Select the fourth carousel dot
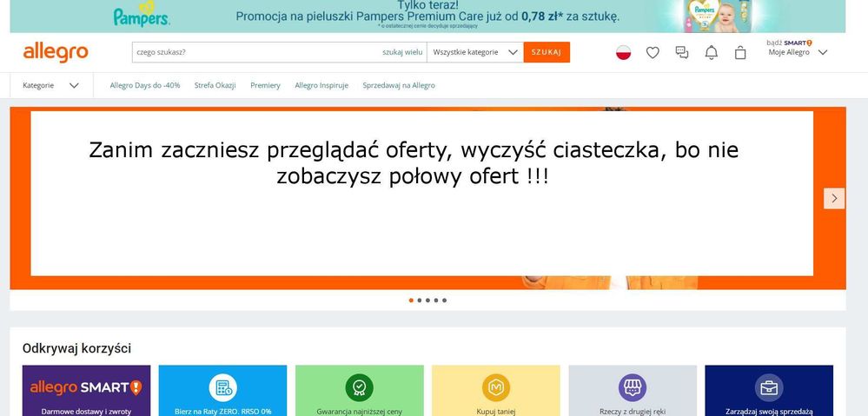This screenshot has height=416, width=868. [x=435, y=300]
